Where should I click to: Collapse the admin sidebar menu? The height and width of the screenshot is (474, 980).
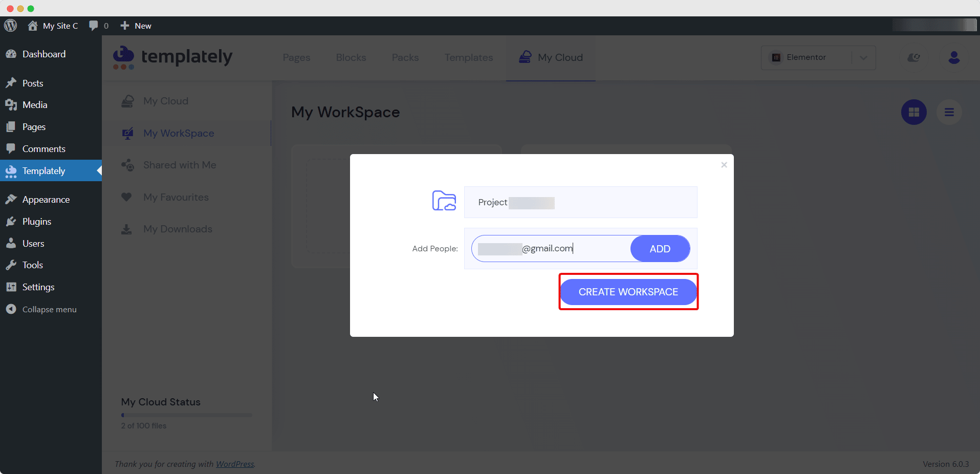coord(42,310)
